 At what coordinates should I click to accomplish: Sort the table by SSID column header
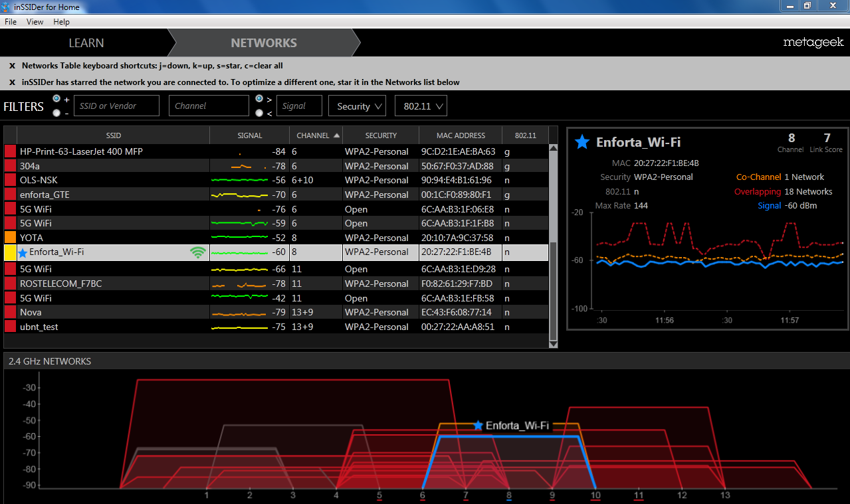point(114,135)
